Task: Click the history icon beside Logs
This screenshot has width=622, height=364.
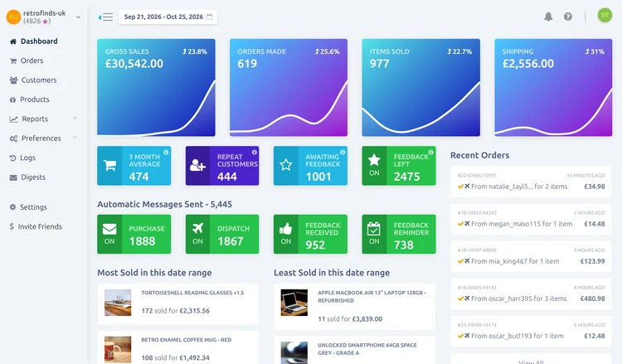Action: pyautogui.click(x=12, y=158)
